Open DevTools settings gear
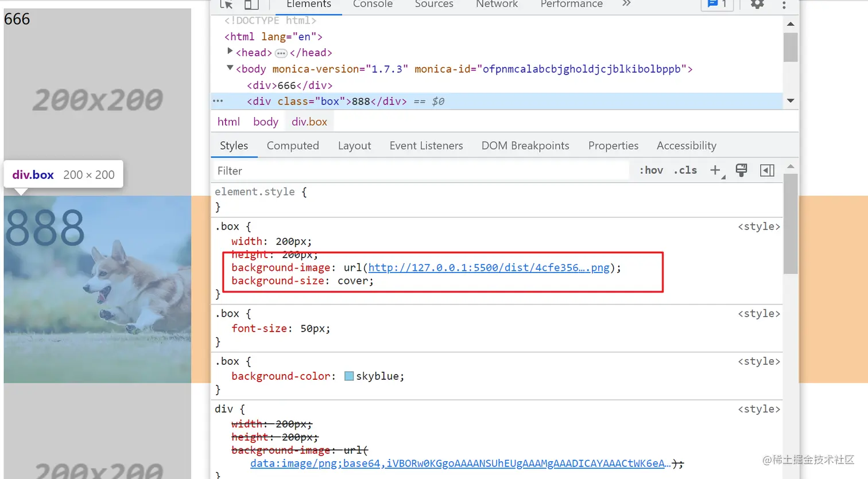Viewport: 868px width, 479px height. pyautogui.click(x=757, y=5)
